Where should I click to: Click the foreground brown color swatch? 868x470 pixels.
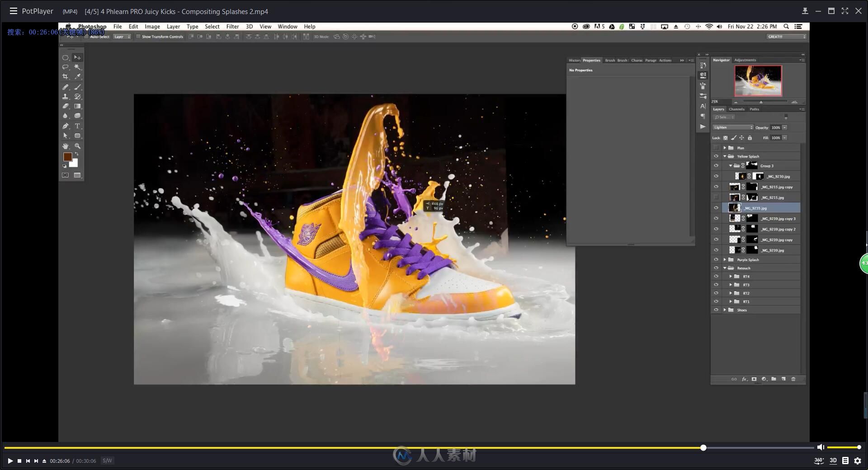67,157
